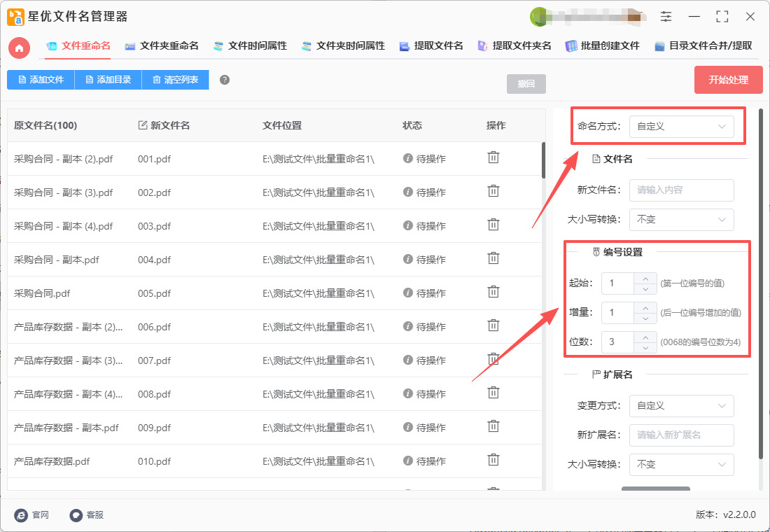Open the filename 大小写转换 dropdown

click(x=681, y=220)
